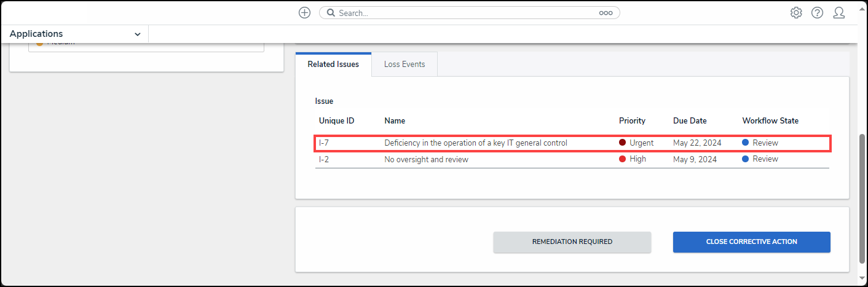Open the user profile icon
Image resolution: width=868 pixels, height=287 pixels.
coord(838,13)
